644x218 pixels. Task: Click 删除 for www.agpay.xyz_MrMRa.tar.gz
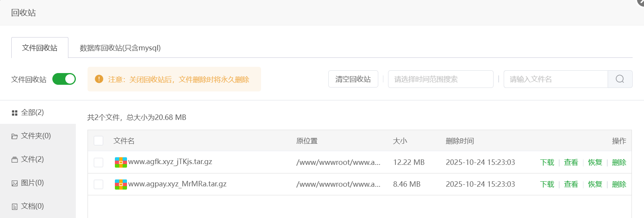[619, 184]
